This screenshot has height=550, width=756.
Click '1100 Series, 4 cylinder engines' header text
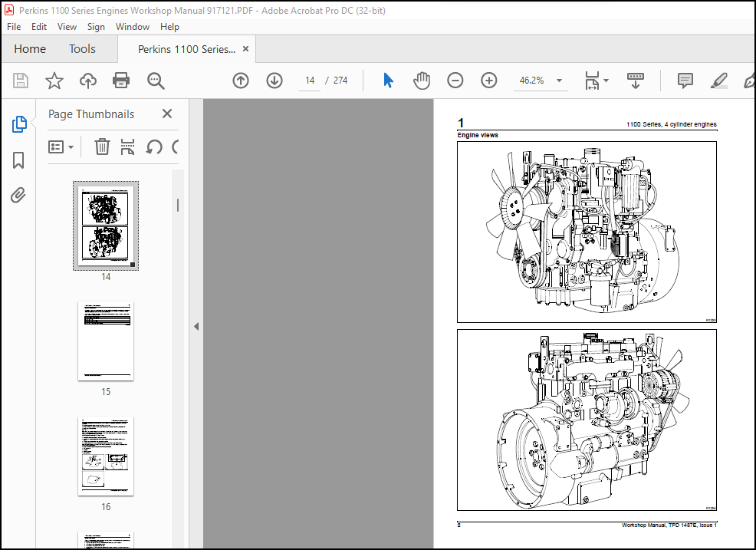tap(671, 124)
